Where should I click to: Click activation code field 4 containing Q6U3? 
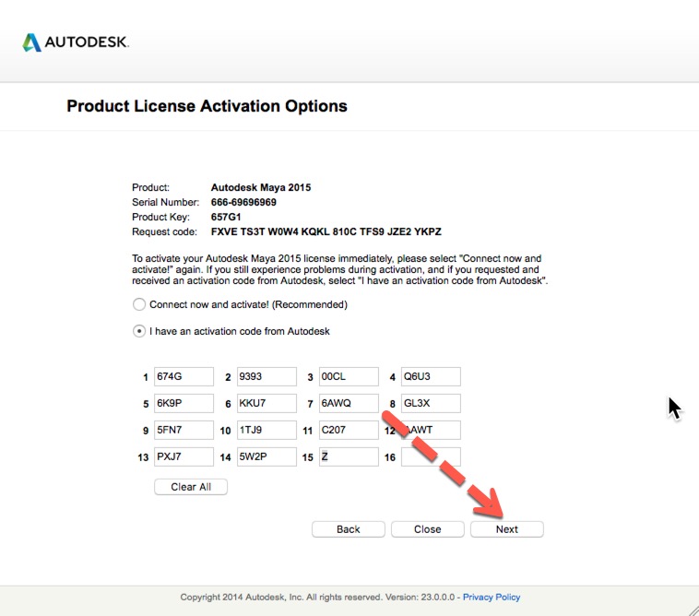coord(431,376)
